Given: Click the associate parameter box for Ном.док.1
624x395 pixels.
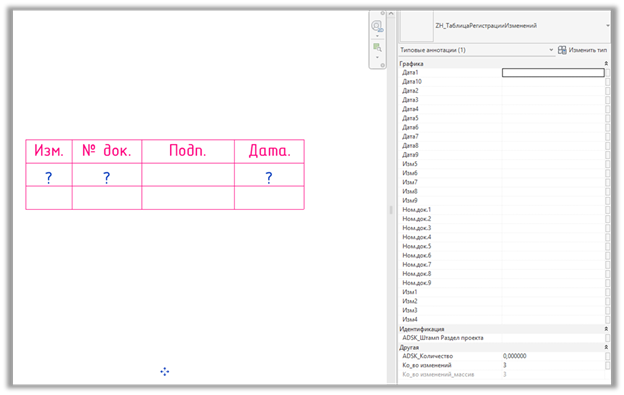Looking at the screenshot, I should coord(607,210).
